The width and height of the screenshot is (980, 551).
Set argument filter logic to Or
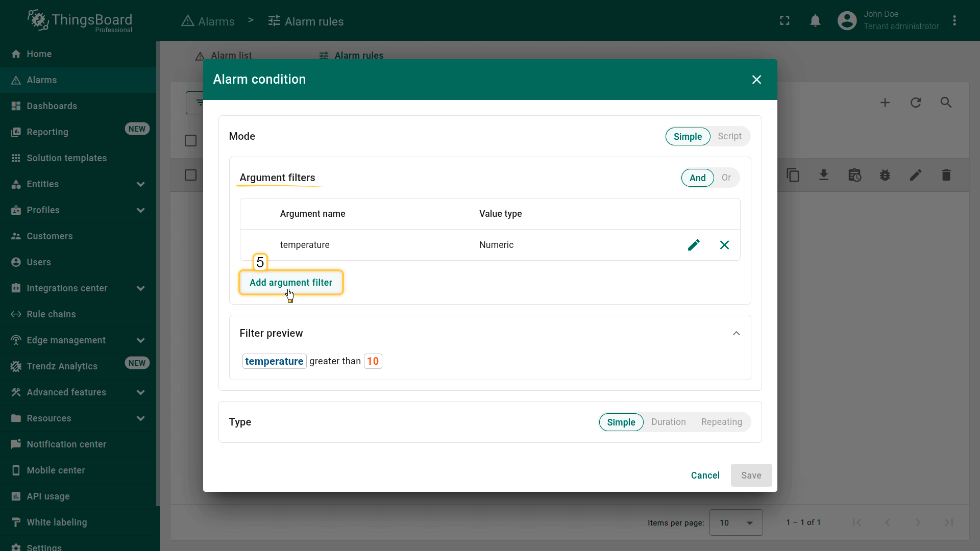click(726, 178)
